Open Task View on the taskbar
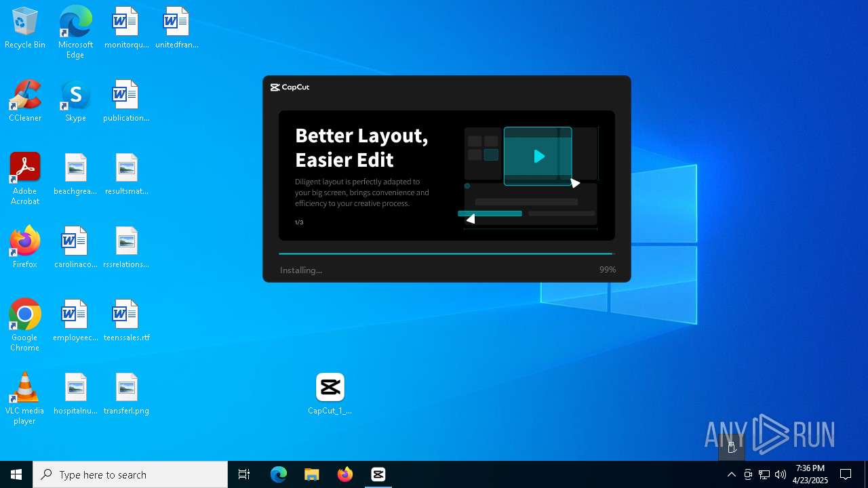The width and height of the screenshot is (868, 488). tap(244, 474)
